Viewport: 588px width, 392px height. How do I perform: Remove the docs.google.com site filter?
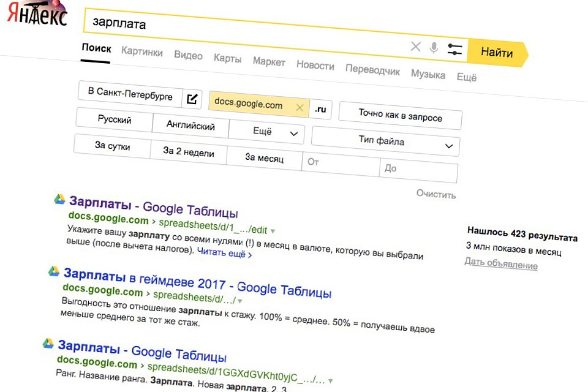tap(300, 108)
